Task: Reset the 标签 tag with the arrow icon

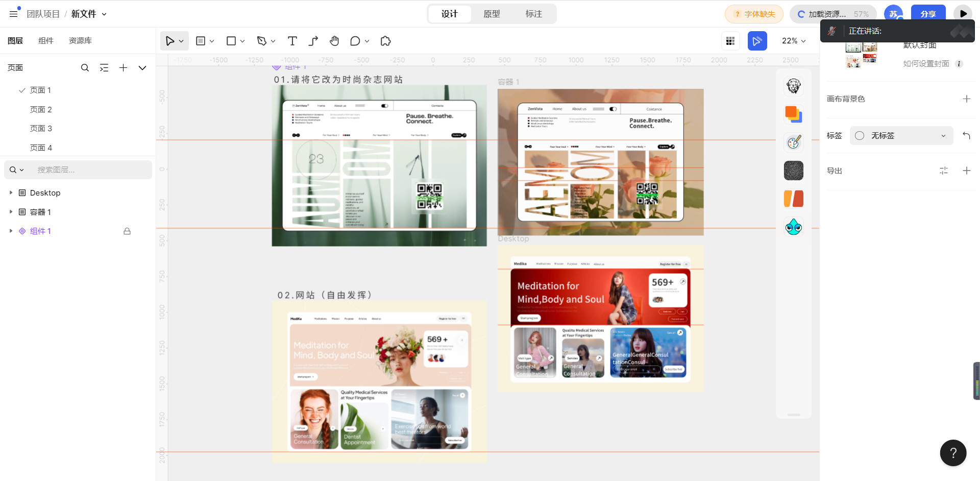Action: point(966,136)
